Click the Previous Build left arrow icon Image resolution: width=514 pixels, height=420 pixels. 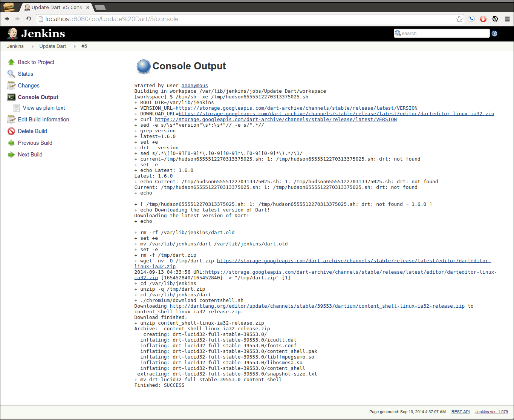tap(11, 143)
